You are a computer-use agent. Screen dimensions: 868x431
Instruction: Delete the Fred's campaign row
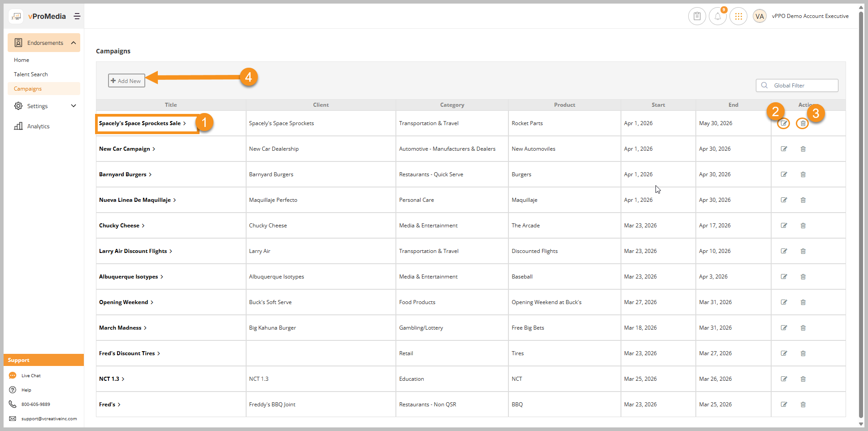coord(803,405)
